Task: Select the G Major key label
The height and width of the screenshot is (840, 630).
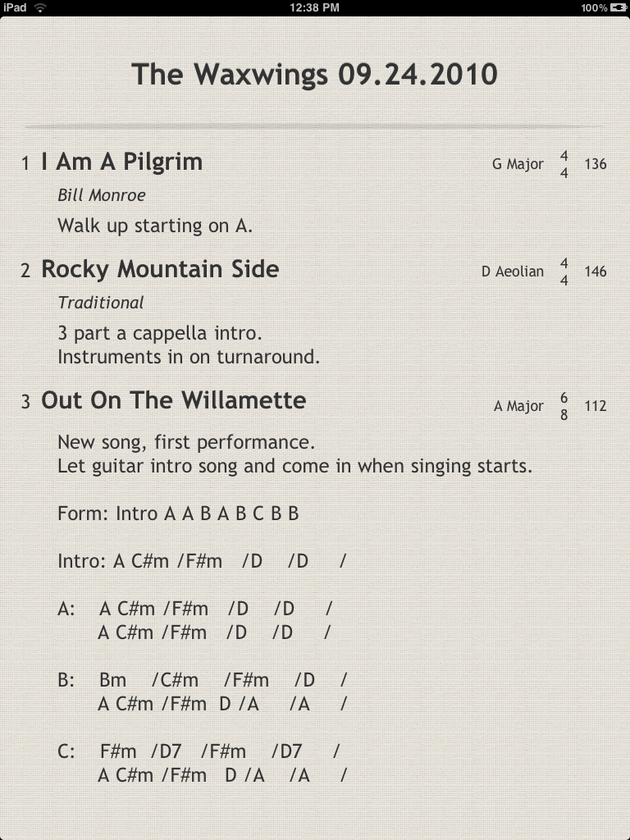Action: tap(518, 164)
